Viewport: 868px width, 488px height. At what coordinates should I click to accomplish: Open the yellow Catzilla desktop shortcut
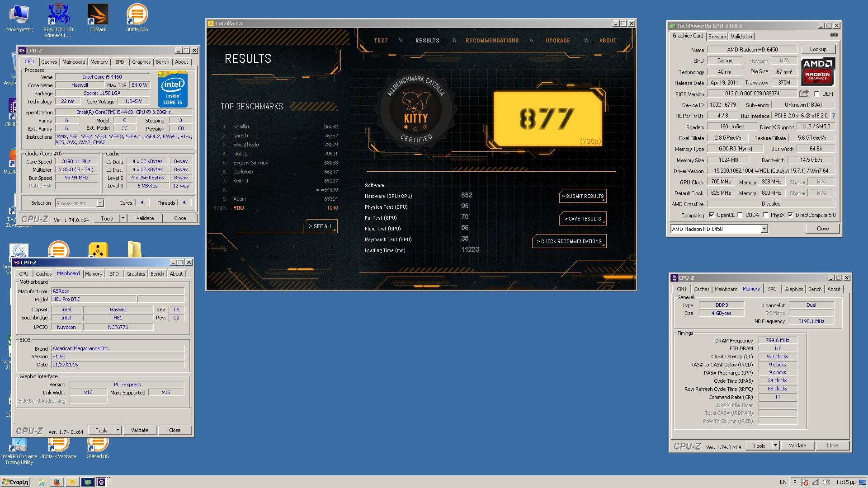coord(98,250)
